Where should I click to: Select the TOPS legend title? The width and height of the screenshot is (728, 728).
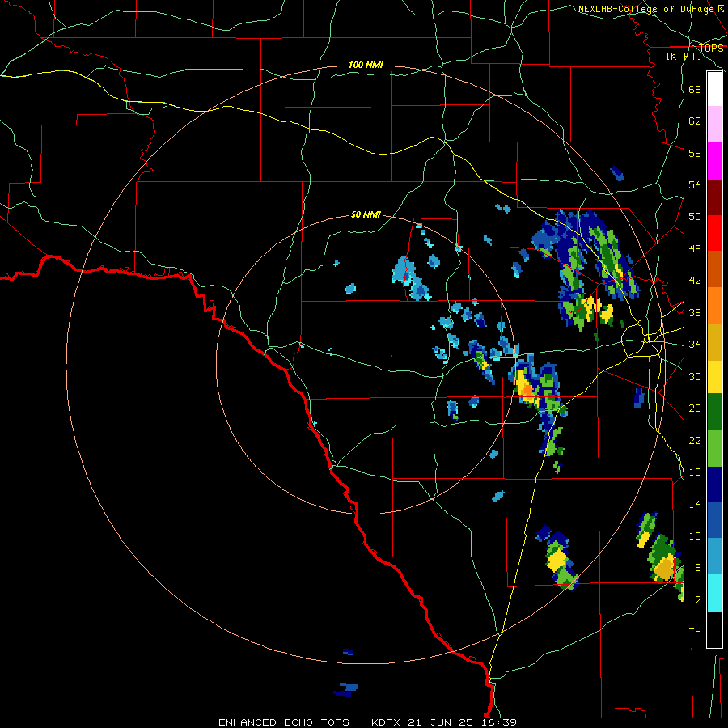(x=711, y=49)
